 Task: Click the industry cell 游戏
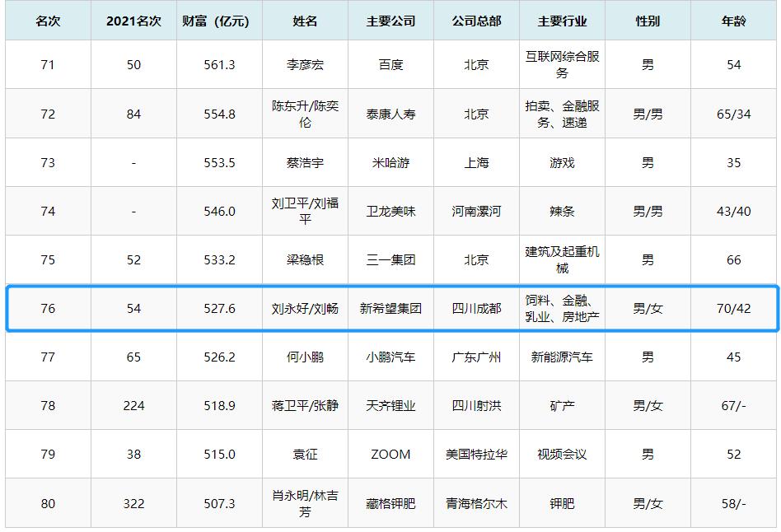(562, 163)
